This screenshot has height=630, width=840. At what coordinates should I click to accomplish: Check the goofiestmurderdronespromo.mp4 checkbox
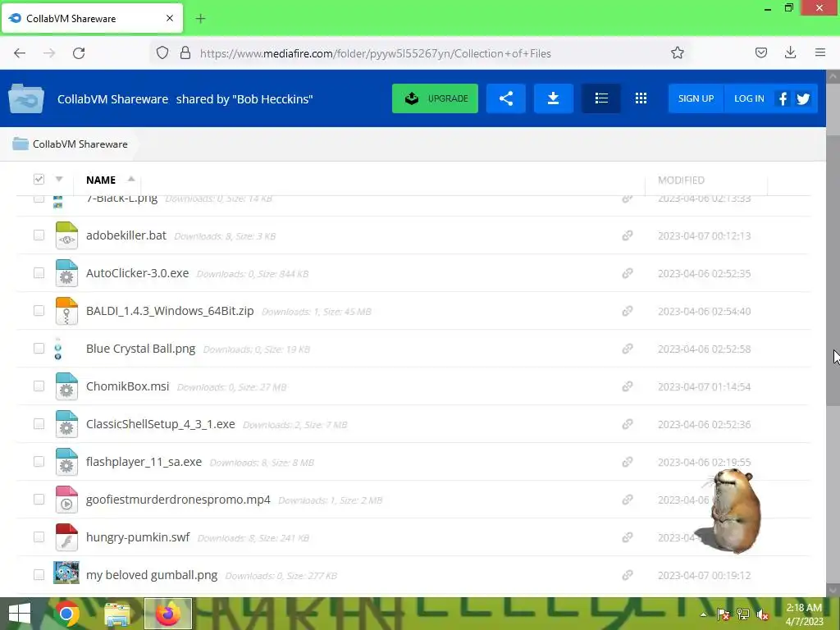click(39, 500)
